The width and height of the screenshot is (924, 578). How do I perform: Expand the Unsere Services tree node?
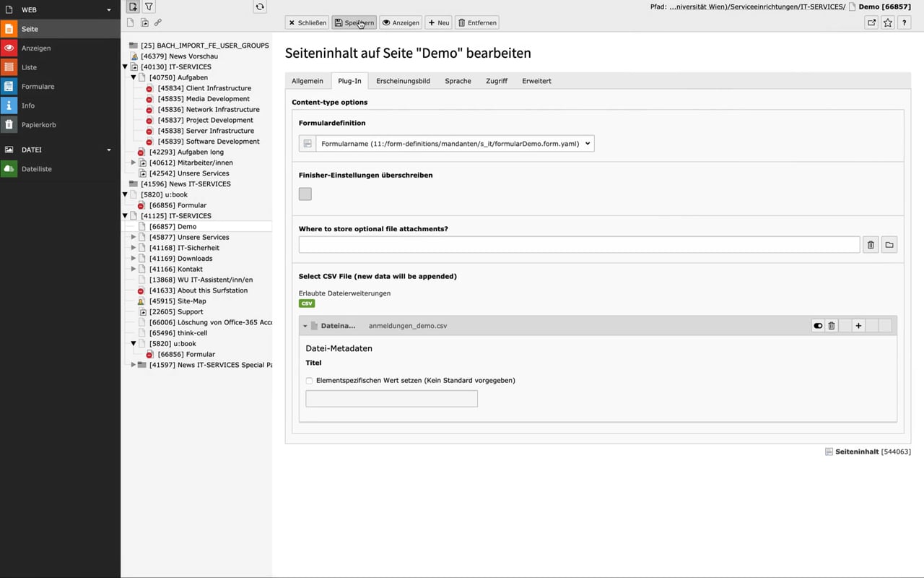pyautogui.click(x=134, y=237)
